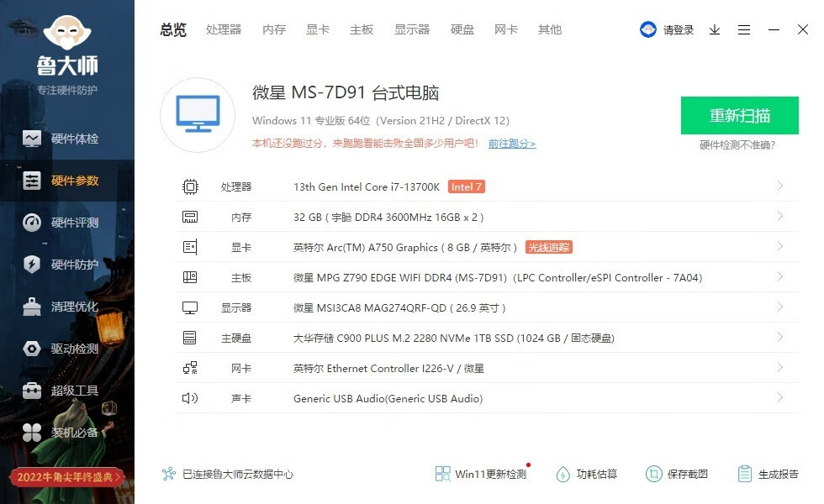Click the download arrow icon
824x504 pixels.
714,30
